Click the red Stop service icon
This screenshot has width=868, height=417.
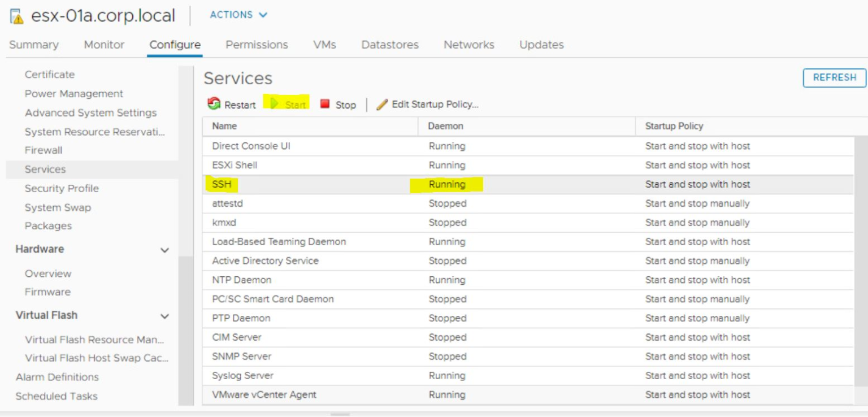coord(324,104)
